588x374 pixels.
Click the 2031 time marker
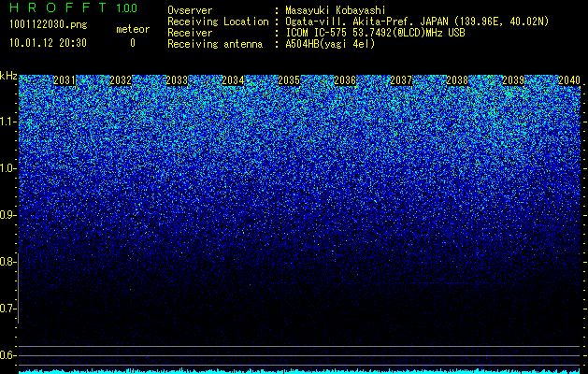[65, 80]
